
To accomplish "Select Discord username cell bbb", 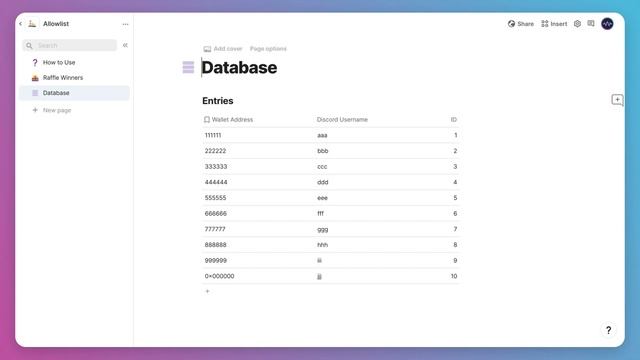I will (322, 151).
